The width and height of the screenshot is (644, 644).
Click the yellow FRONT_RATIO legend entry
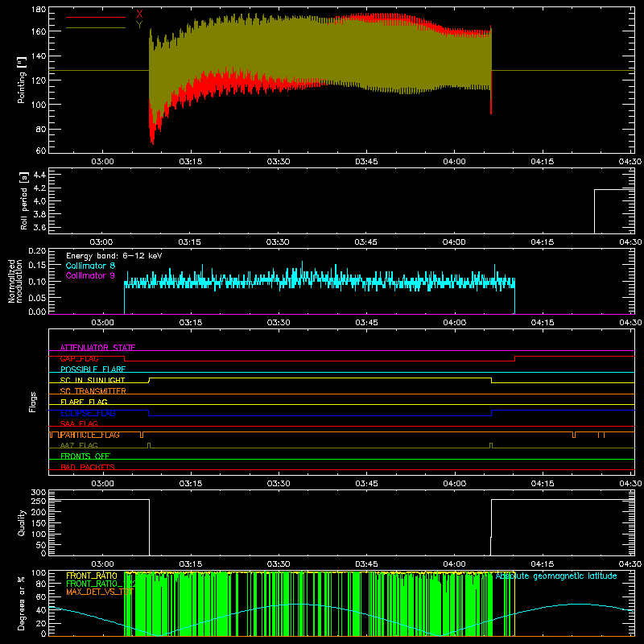pos(92,576)
